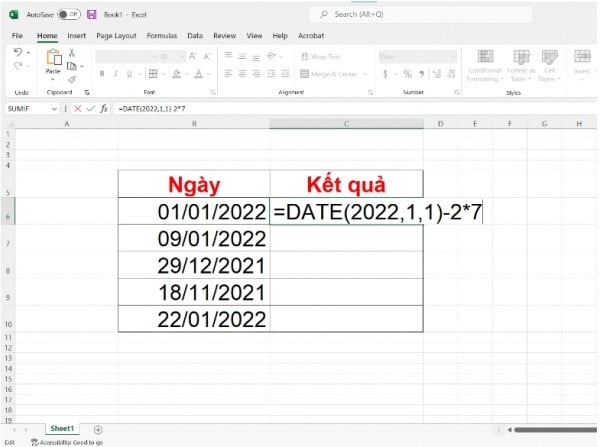This screenshot has height=447, width=600.
Task: Open the File tab
Action: 17,36
